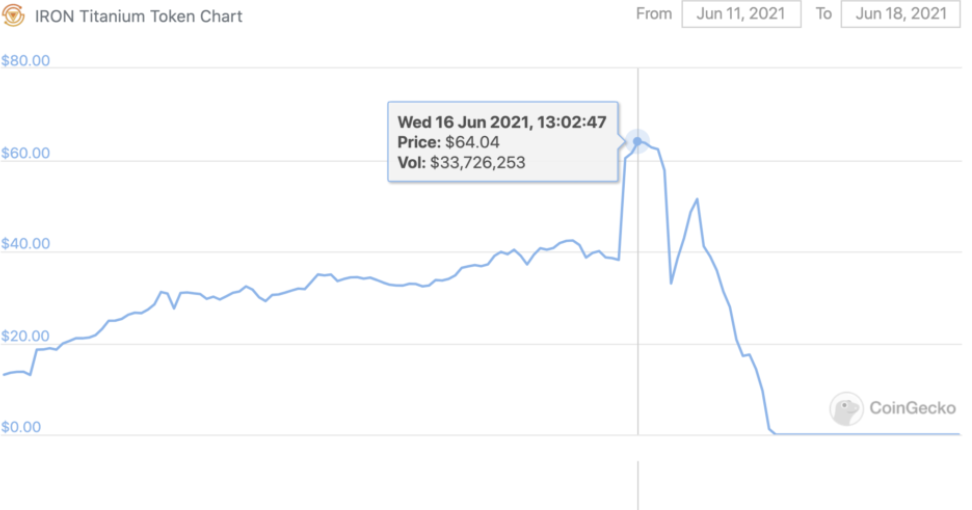
Task: Click the flat zero-price line at chart end
Action: pos(868,434)
